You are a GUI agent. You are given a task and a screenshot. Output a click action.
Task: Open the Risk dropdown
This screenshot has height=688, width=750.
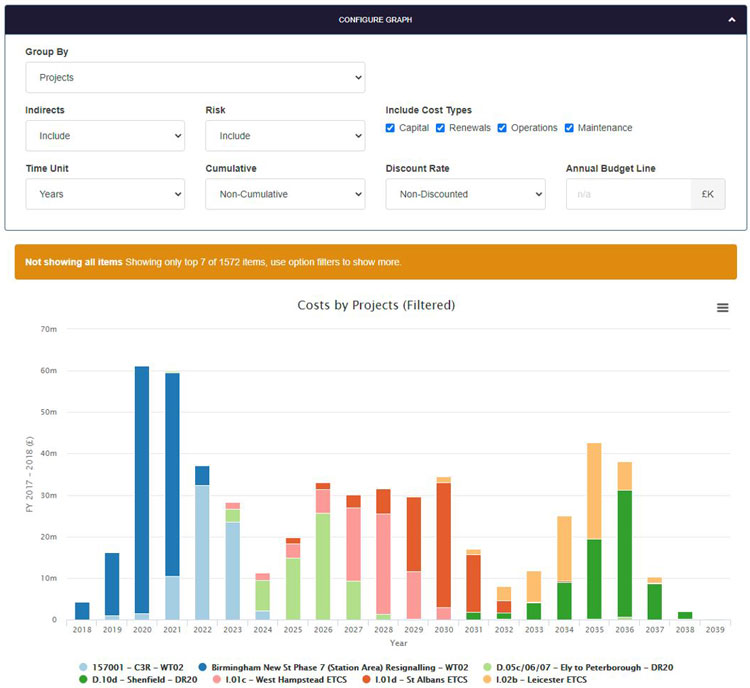tap(285, 136)
